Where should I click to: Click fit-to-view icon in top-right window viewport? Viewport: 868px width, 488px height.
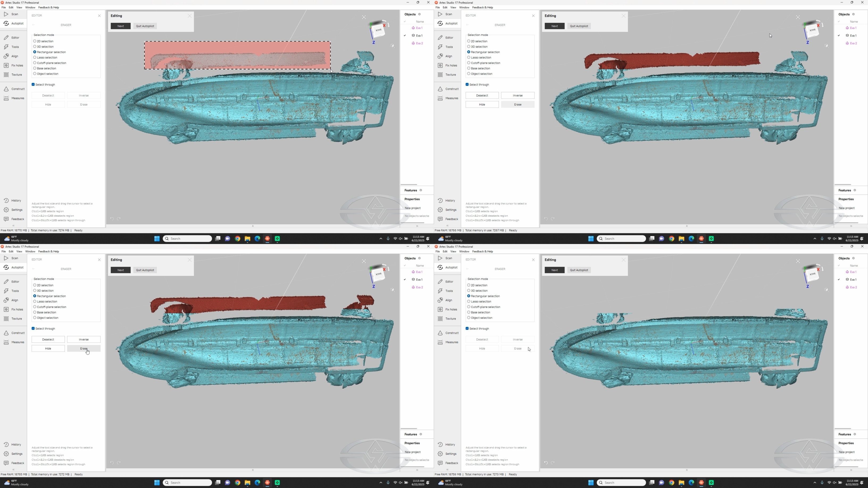(x=798, y=17)
